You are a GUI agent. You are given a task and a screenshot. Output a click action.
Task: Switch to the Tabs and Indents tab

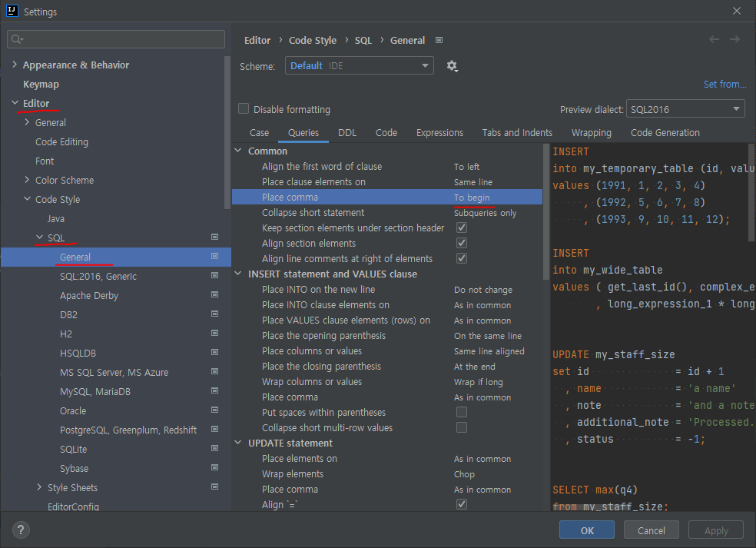point(517,133)
